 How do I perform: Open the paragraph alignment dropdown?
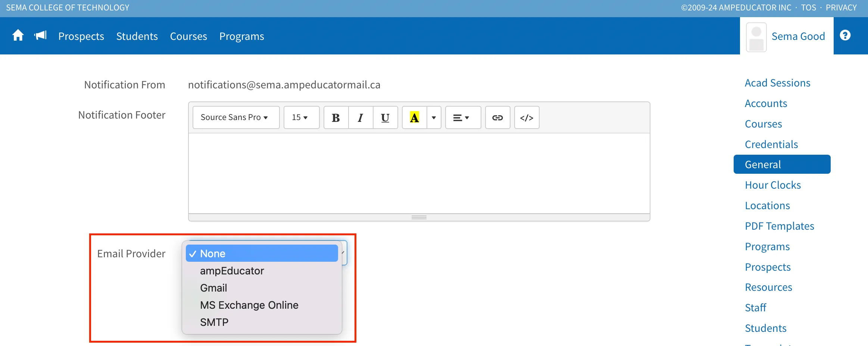(x=463, y=118)
